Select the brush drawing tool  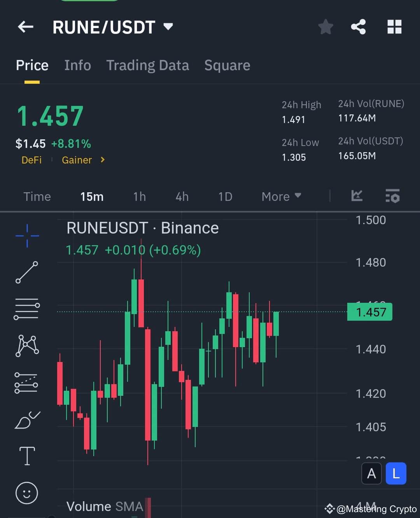[27, 420]
